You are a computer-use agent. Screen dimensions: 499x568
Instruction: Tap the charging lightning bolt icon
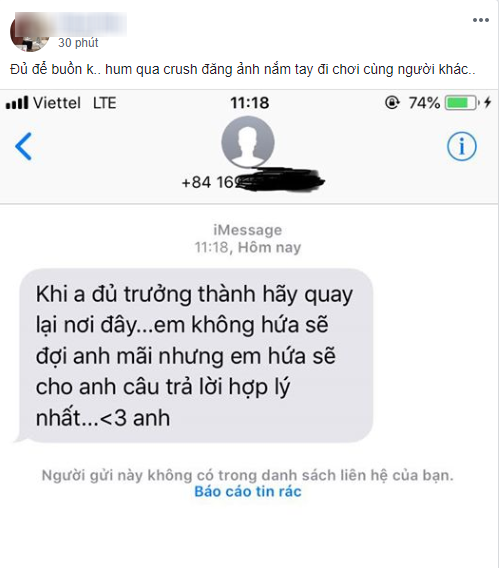tap(488, 103)
